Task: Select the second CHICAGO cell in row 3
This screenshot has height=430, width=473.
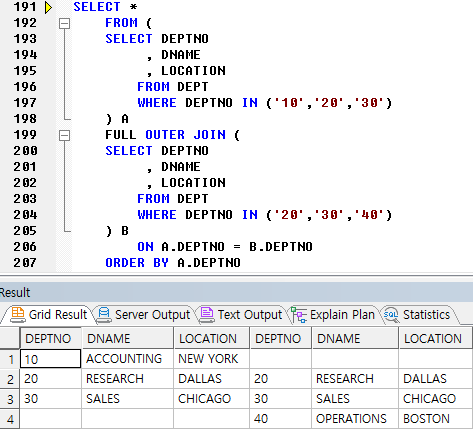Action: [435, 399]
